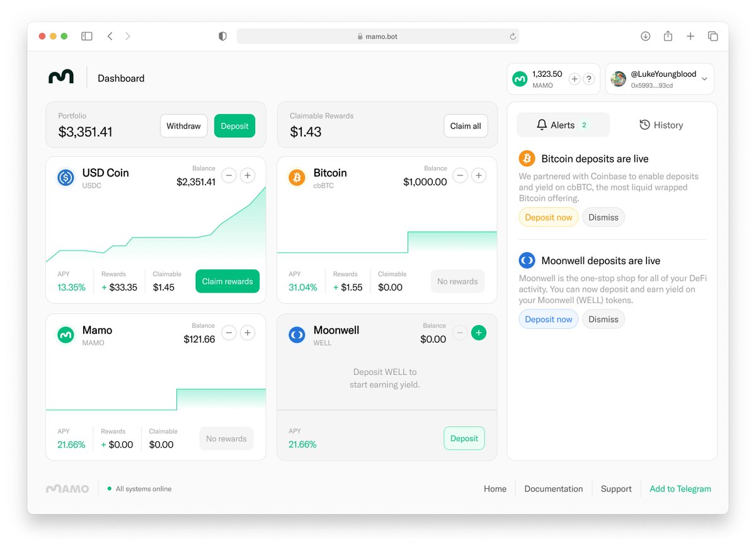The image size is (756, 547).
Task: Click Deposit now under Moonwell alert
Action: click(x=548, y=320)
